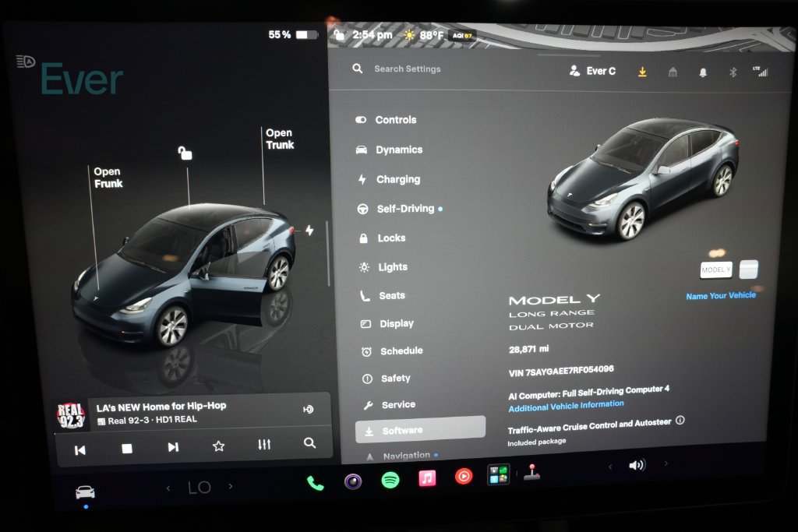Launch Apple Music from the dock
Viewport: 798px width, 532px height.
tap(427, 478)
